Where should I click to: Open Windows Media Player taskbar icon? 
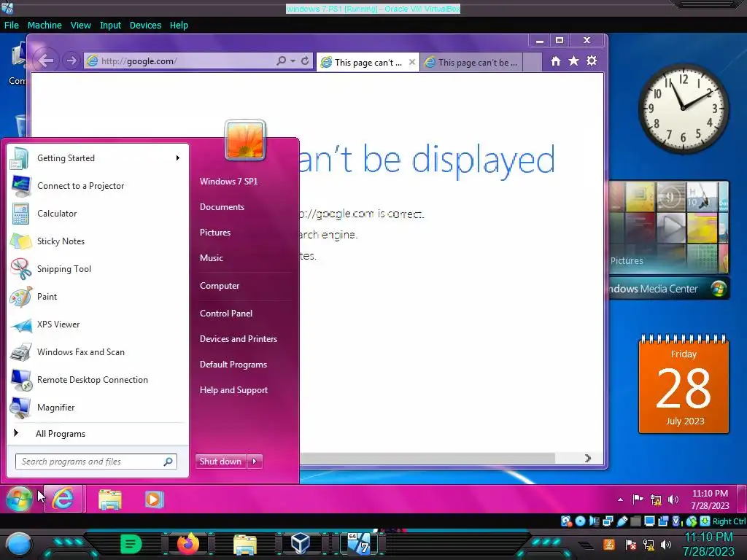coord(154,499)
